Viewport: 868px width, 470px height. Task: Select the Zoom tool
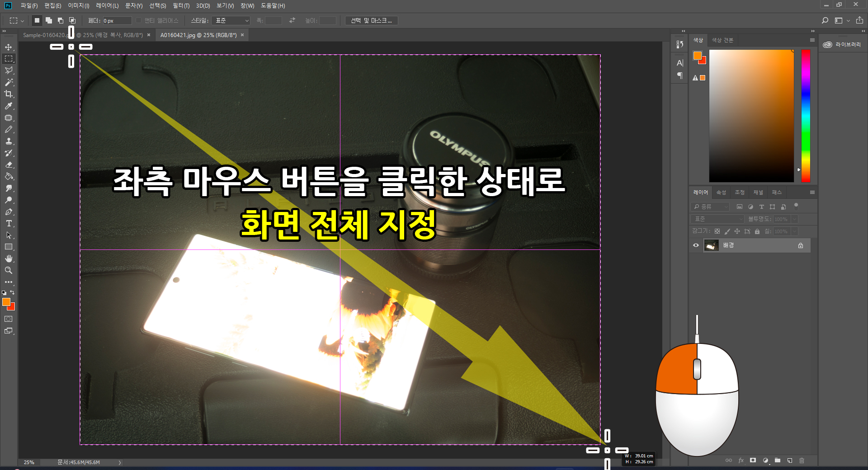click(x=9, y=270)
